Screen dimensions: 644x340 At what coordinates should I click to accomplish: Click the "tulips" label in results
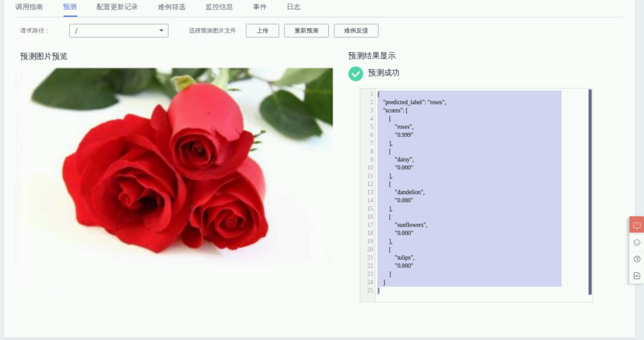405,257
